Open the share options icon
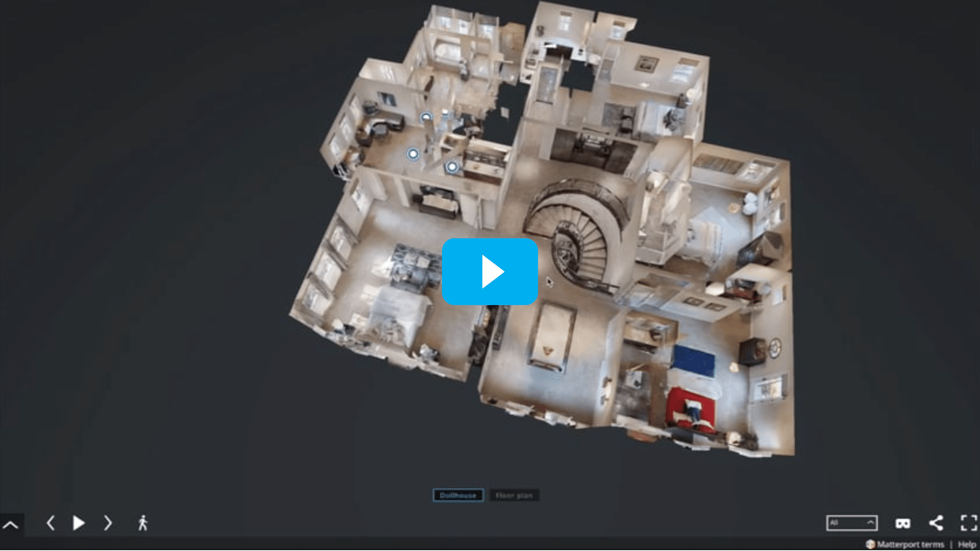Viewport: 980px width, 551px height. (x=936, y=523)
